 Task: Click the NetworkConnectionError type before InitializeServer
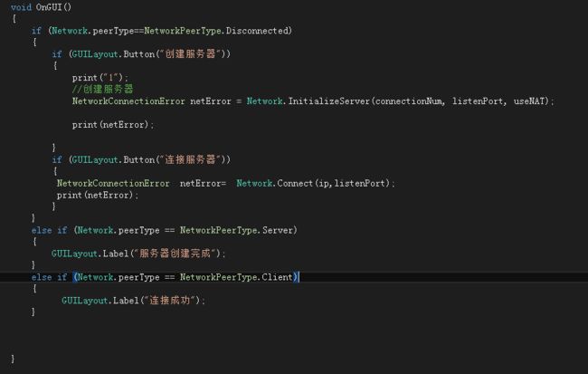tap(128, 101)
